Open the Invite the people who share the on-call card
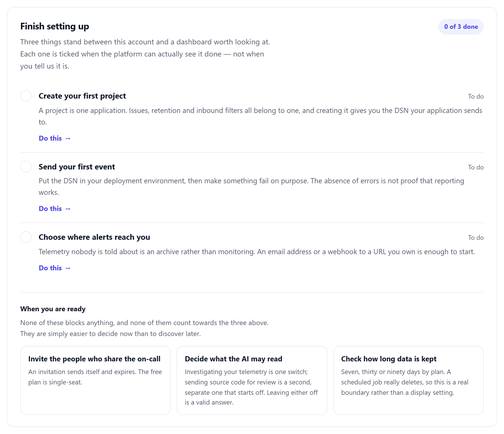 coord(95,380)
